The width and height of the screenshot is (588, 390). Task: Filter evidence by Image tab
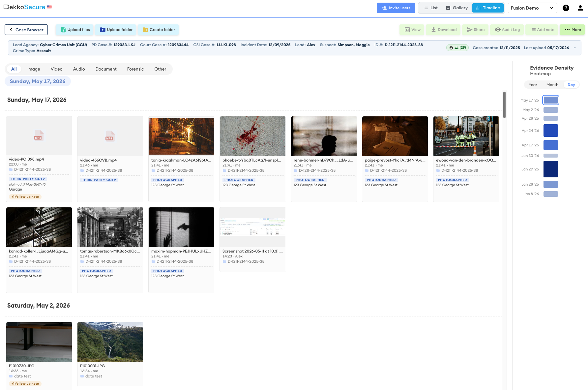click(x=34, y=69)
